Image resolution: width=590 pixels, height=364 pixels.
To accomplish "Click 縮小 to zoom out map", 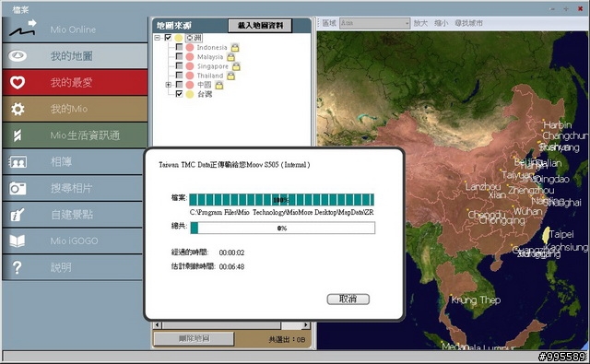I will point(442,23).
